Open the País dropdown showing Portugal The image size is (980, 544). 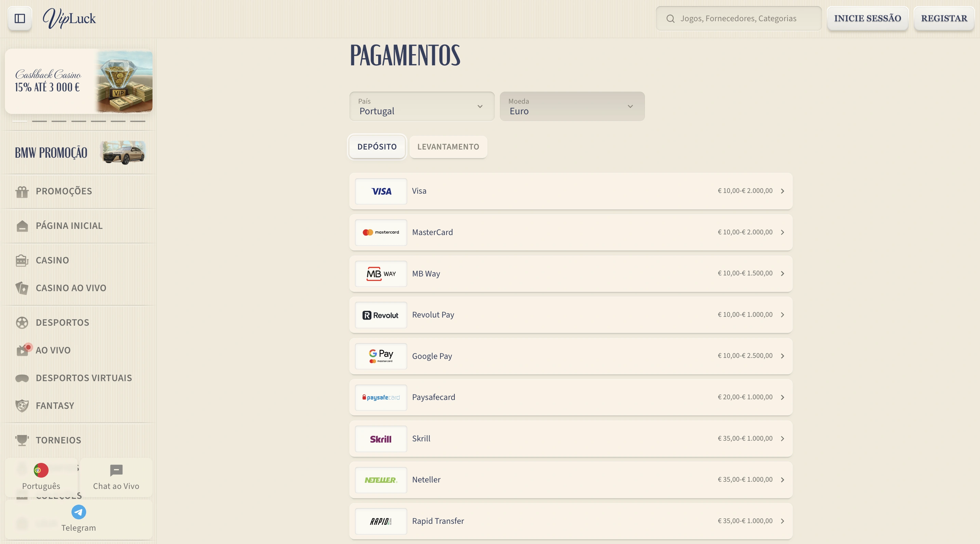[422, 106]
